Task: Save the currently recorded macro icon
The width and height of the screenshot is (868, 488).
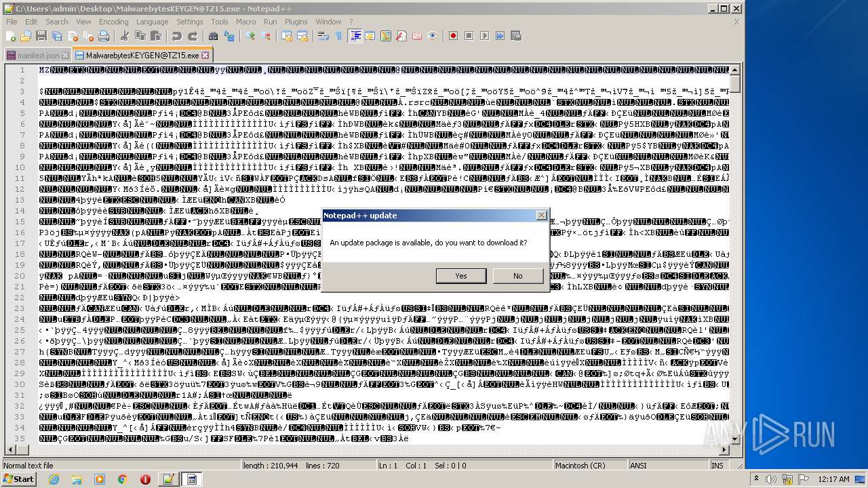Action: pyautogui.click(x=516, y=36)
